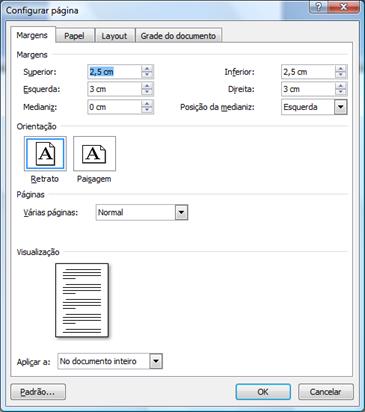Increase the Medianiz value
The height and width of the screenshot is (412, 365).
coord(147,104)
